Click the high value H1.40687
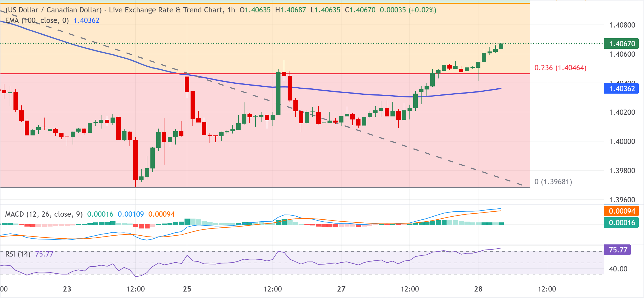 click(x=291, y=10)
